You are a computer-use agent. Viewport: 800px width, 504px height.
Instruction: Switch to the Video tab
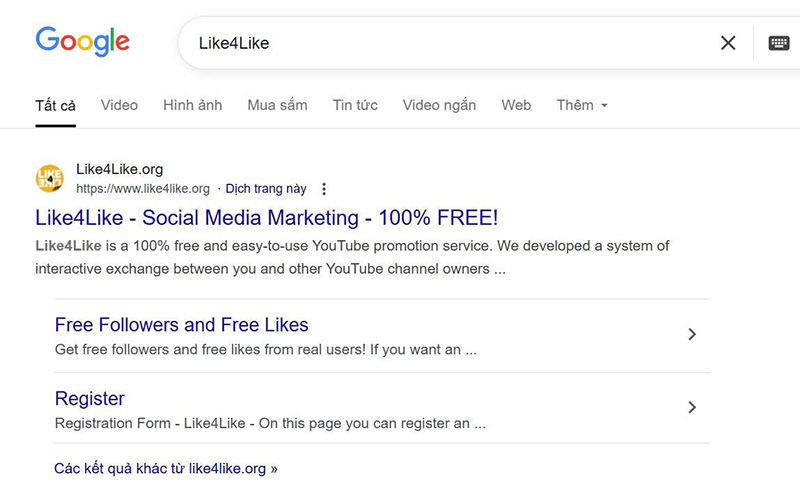119,105
